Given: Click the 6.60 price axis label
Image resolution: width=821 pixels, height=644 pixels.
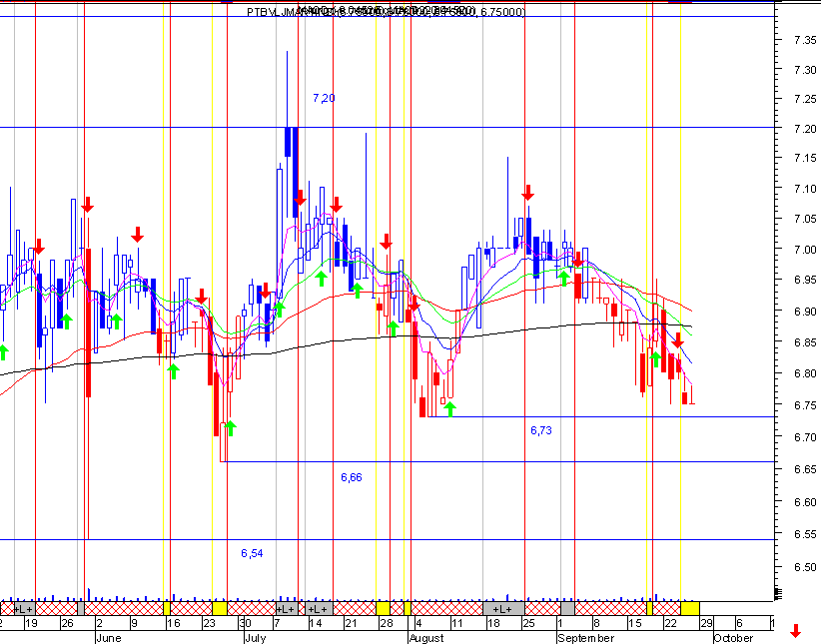Looking at the screenshot, I should click(805, 502).
